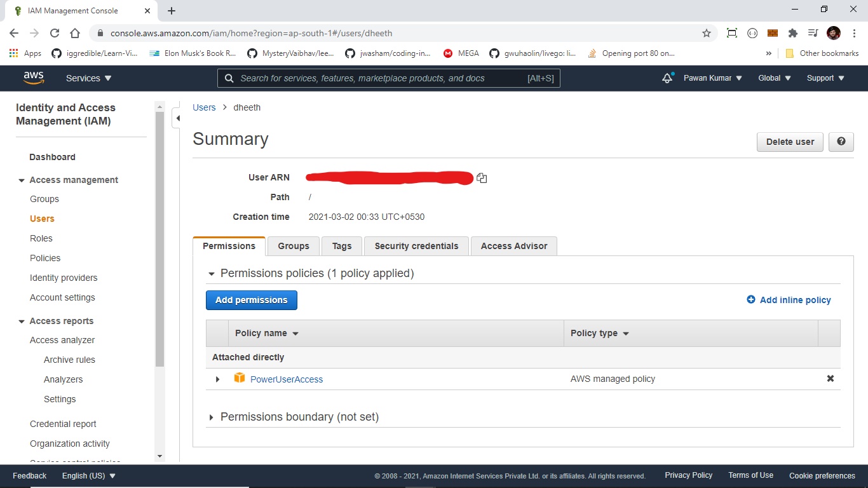Screen dimensions: 868x488
Task: Reload the page
Action: [55, 33]
